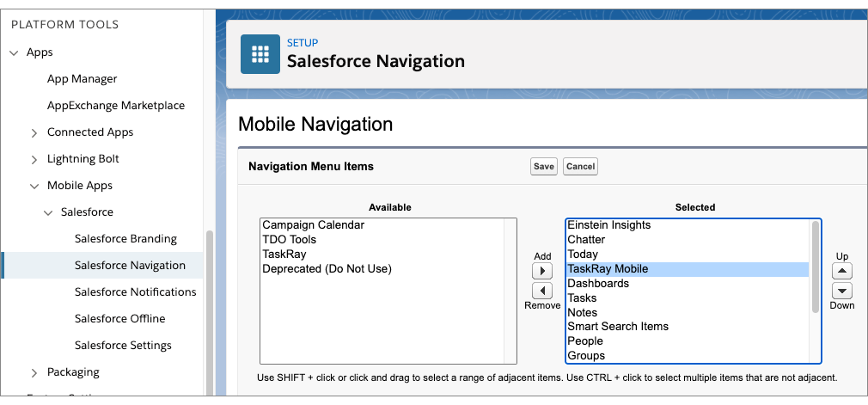Open Connected Apps in sidebar
This screenshot has height=405, width=868.
pos(90,132)
